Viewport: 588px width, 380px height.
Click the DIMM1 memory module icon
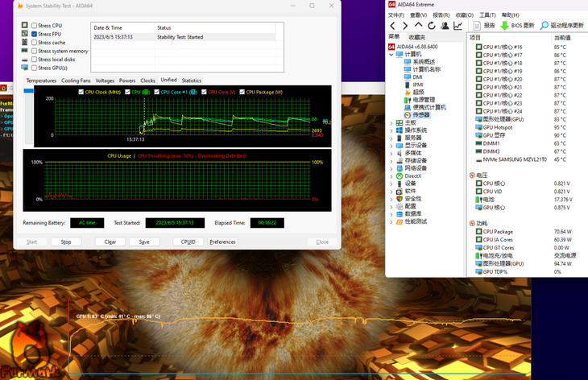click(x=479, y=143)
